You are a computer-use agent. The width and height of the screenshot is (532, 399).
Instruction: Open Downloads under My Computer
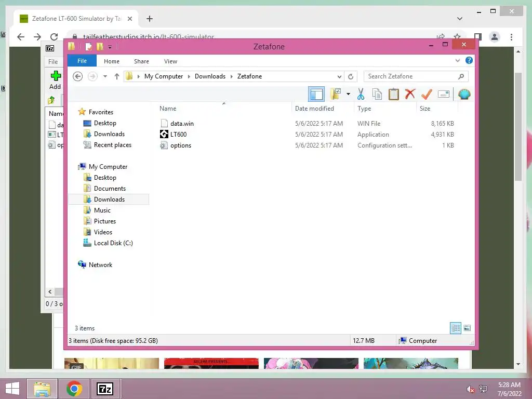[109, 199]
